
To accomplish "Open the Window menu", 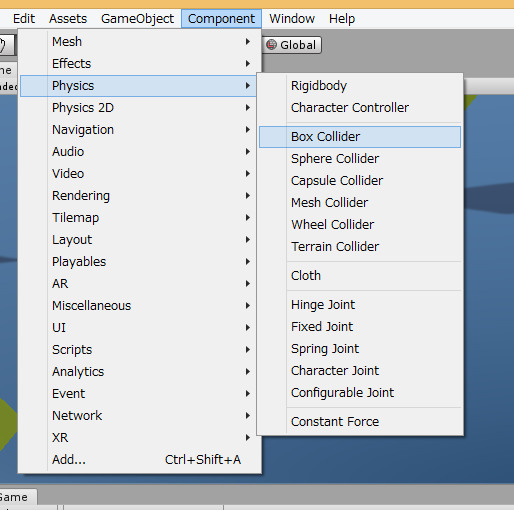I will coord(292,19).
